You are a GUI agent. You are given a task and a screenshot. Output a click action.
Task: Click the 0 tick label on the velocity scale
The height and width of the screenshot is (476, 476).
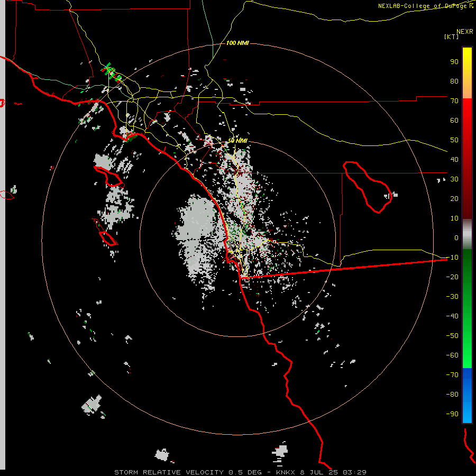[456, 238]
